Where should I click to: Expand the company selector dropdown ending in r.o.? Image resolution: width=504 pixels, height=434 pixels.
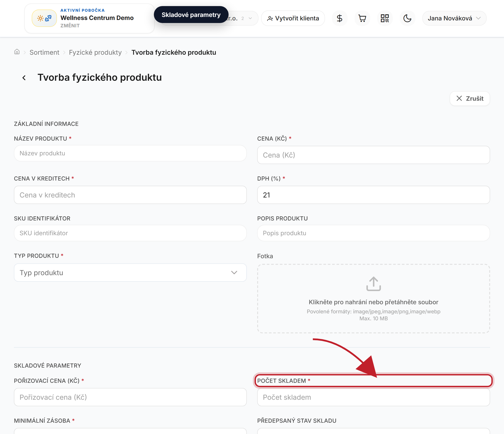click(243, 18)
